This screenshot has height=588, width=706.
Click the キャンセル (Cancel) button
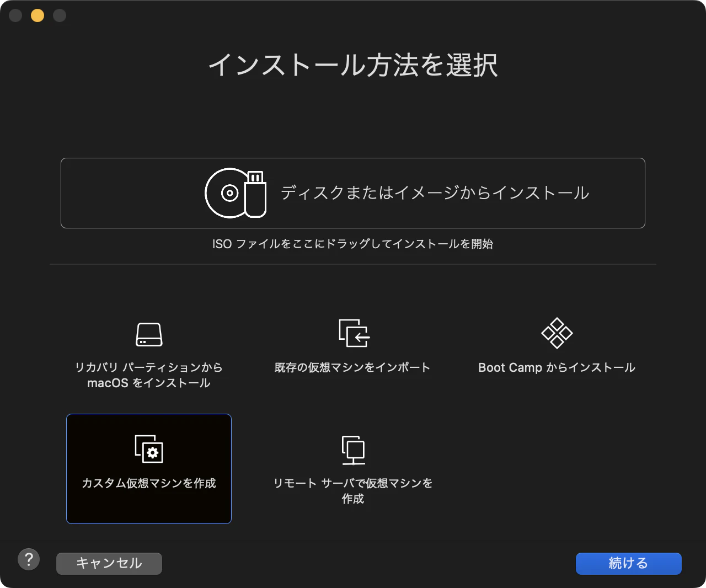click(109, 563)
